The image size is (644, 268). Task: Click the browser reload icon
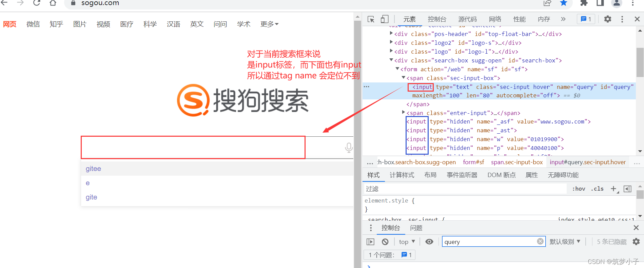click(37, 3)
